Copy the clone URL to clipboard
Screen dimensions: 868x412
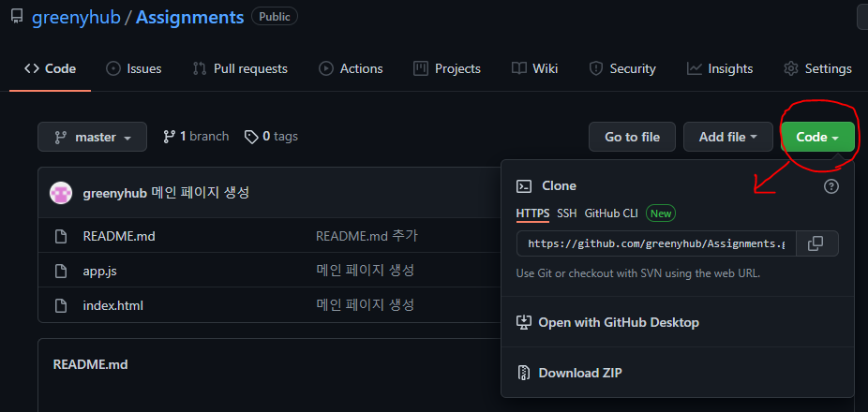817,243
